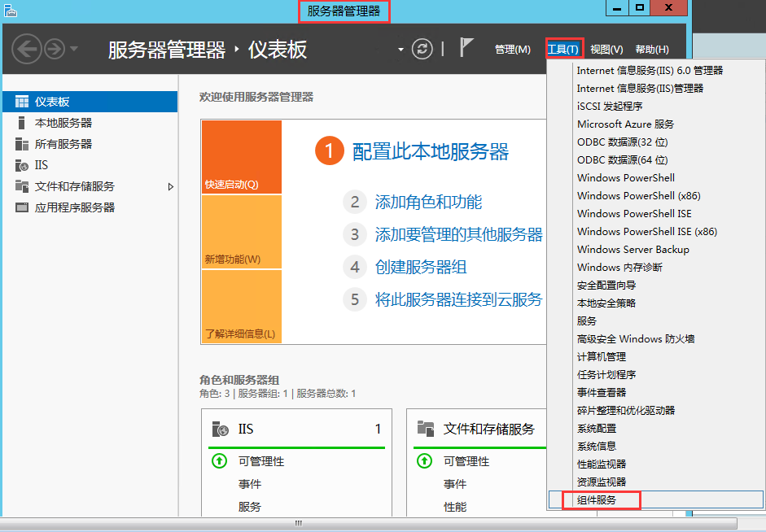This screenshot has width=766, height=532.
Task: Select 文件和存储服务 in the sidebar
Action: (x=90, y=186)
